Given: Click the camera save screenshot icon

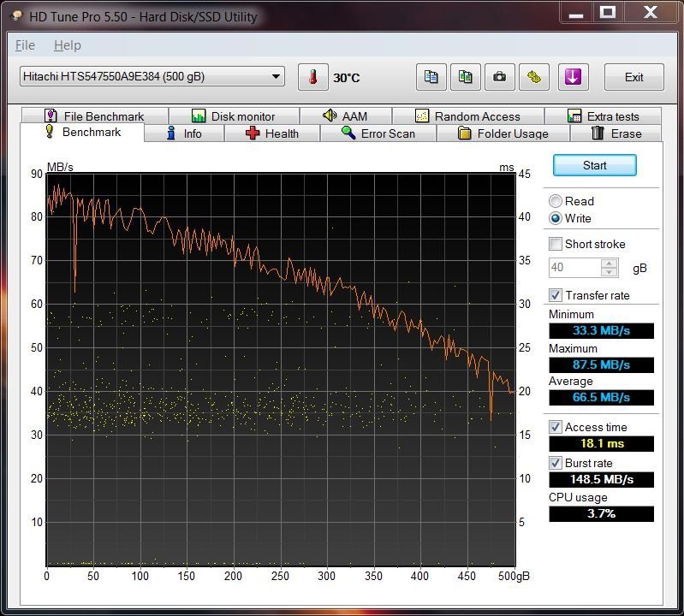Looking at the screenshot, I should point(499,77).
